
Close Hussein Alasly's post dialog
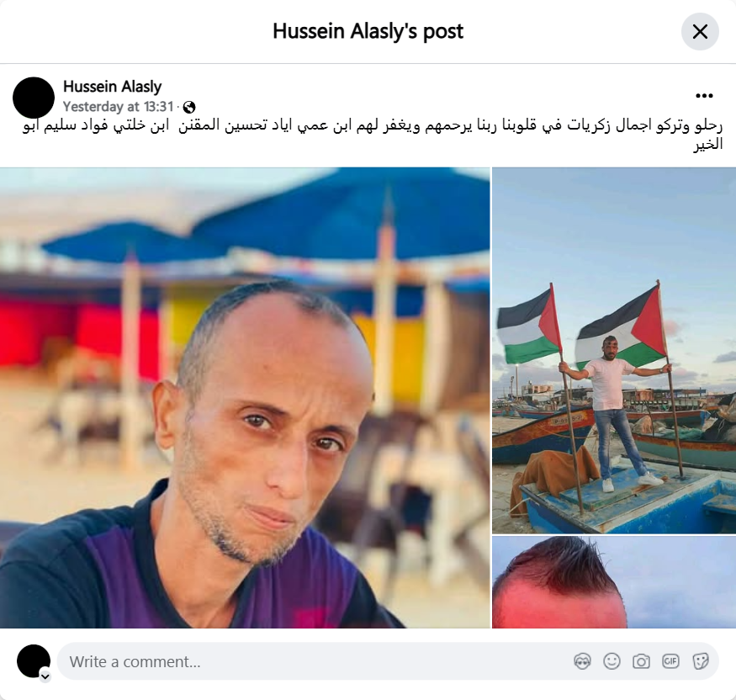click(700, 31)
